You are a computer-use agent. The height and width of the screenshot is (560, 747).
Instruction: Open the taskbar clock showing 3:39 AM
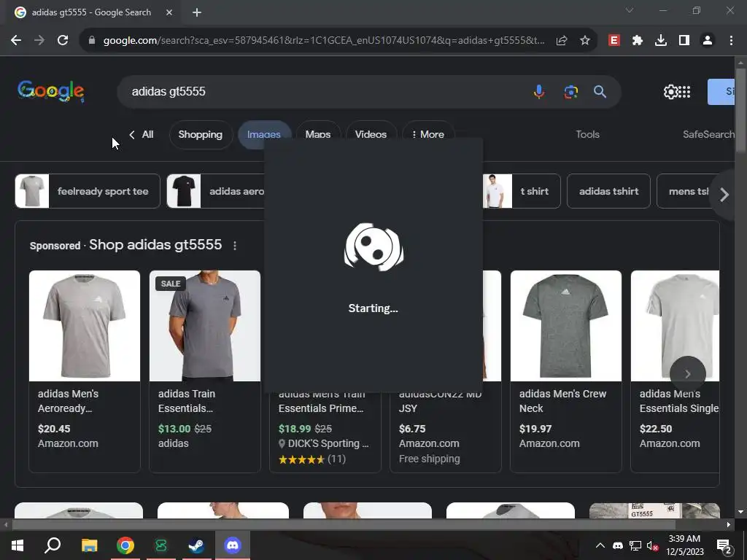684,545
